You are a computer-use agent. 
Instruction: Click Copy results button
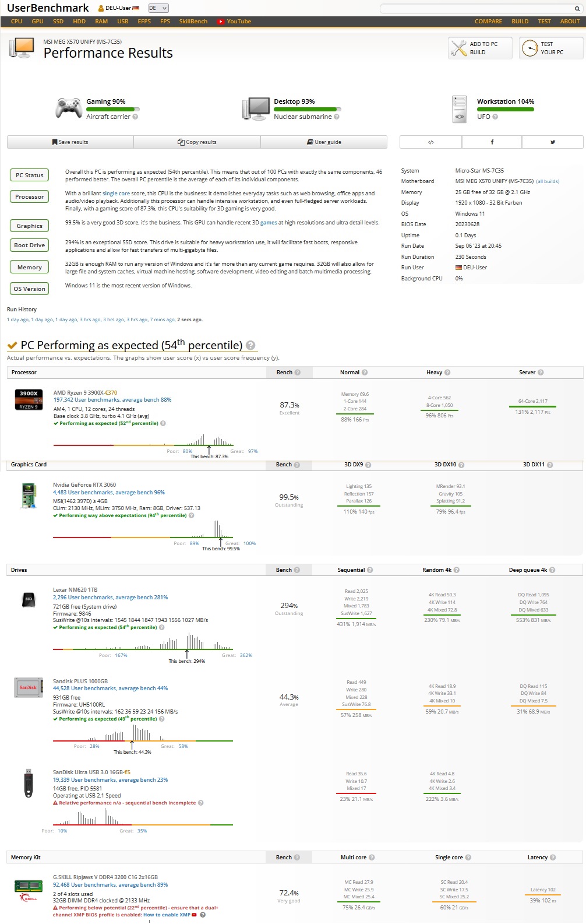197,142
